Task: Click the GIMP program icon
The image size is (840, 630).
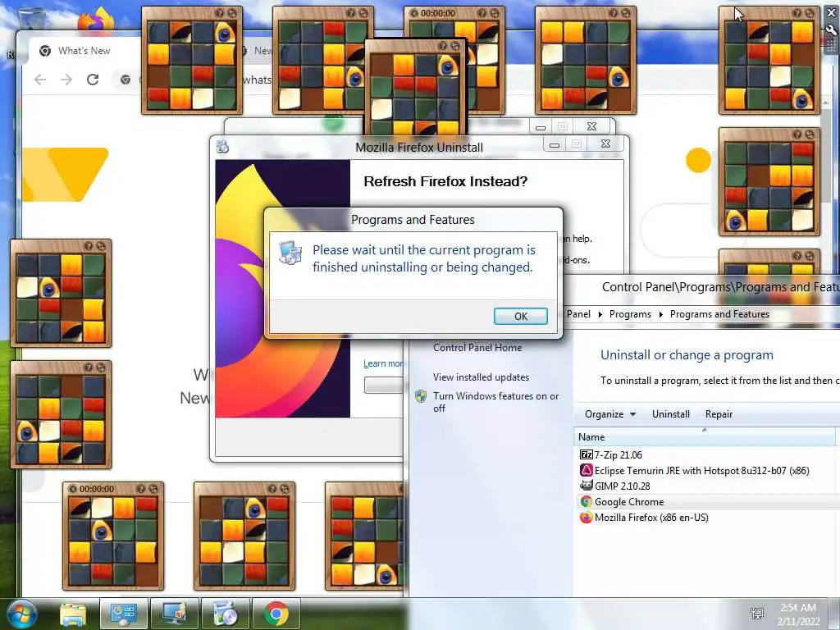Action: 586,486
